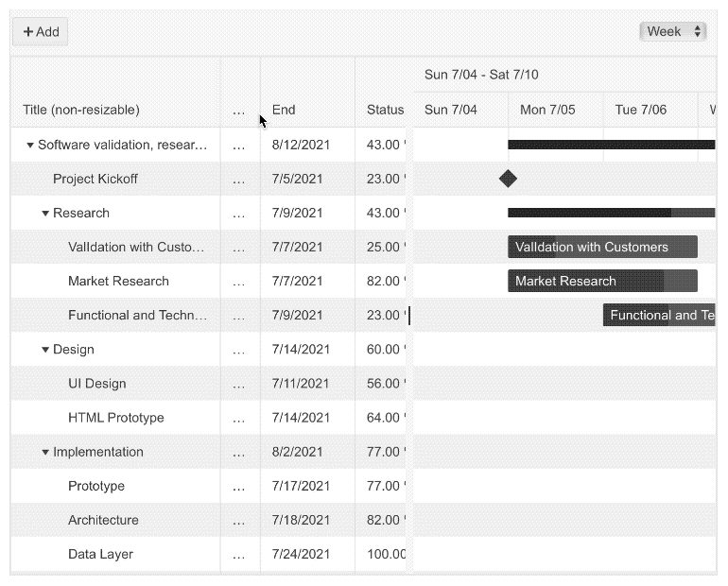
Task: Click the Tue 7/06 day header
Action: pos(650,110)
